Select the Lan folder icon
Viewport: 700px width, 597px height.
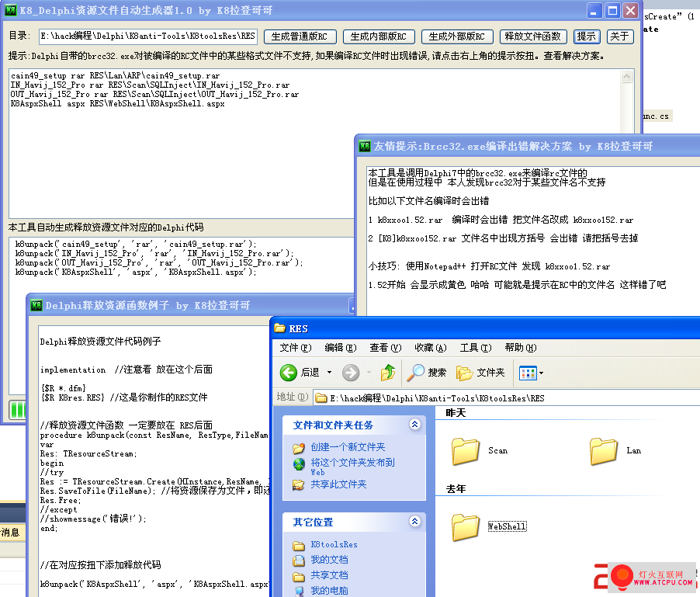[604, 451]
